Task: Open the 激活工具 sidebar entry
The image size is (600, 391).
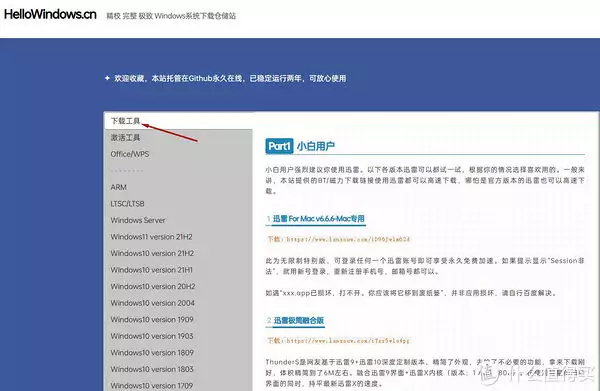Action: (x=126, y=137)
